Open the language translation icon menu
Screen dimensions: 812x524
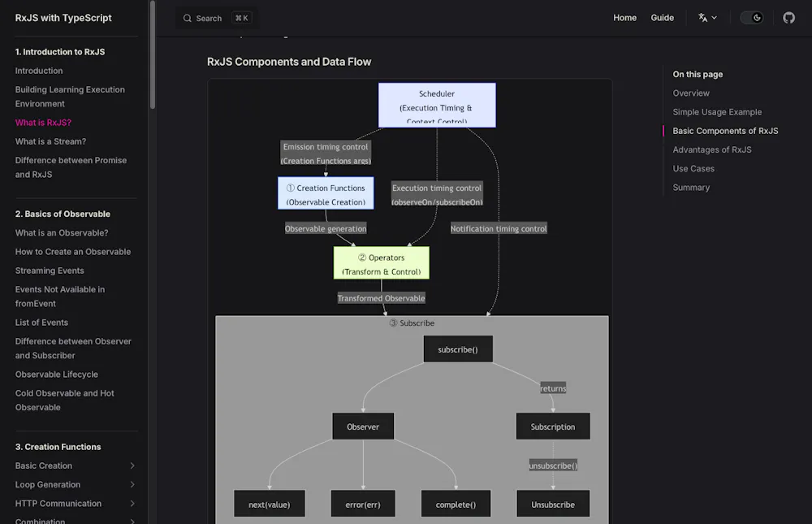pos(707,18)
